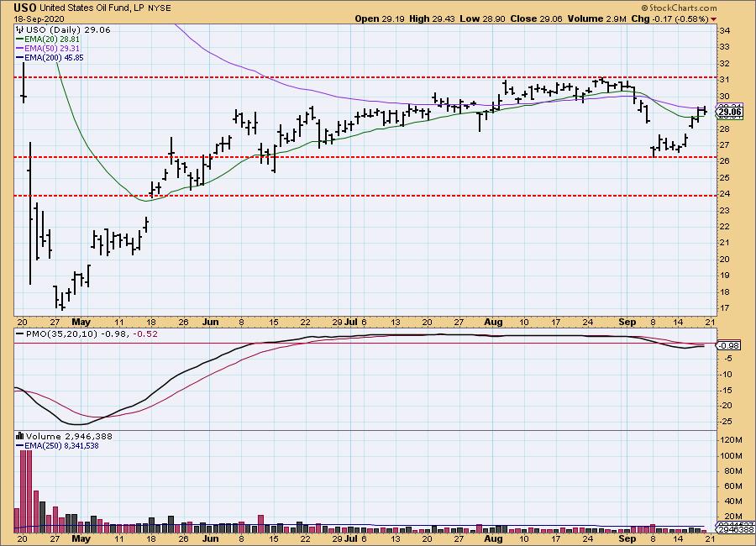Click the boxed 2946388 volume axis tag

point(736,529)
